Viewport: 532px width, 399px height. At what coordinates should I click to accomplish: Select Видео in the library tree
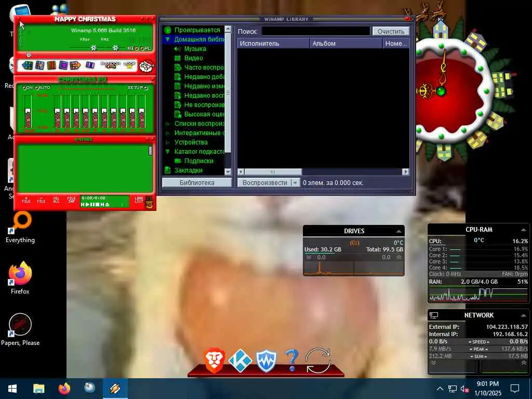(x=193, y=58)
